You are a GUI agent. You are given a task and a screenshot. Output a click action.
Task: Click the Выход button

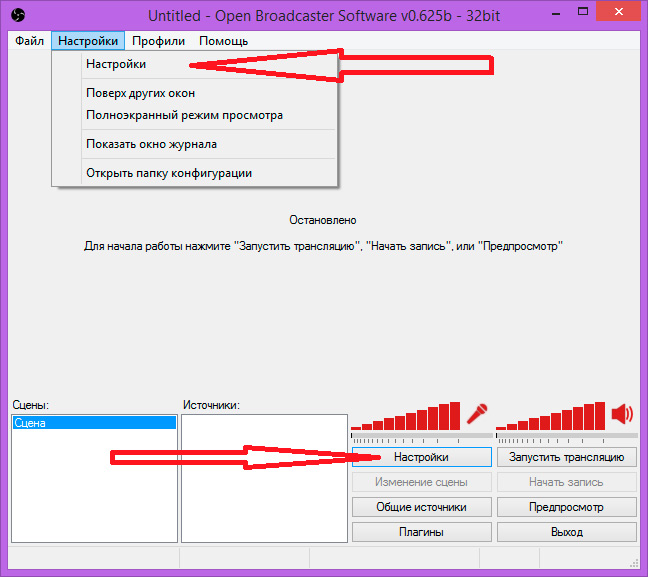567,532
